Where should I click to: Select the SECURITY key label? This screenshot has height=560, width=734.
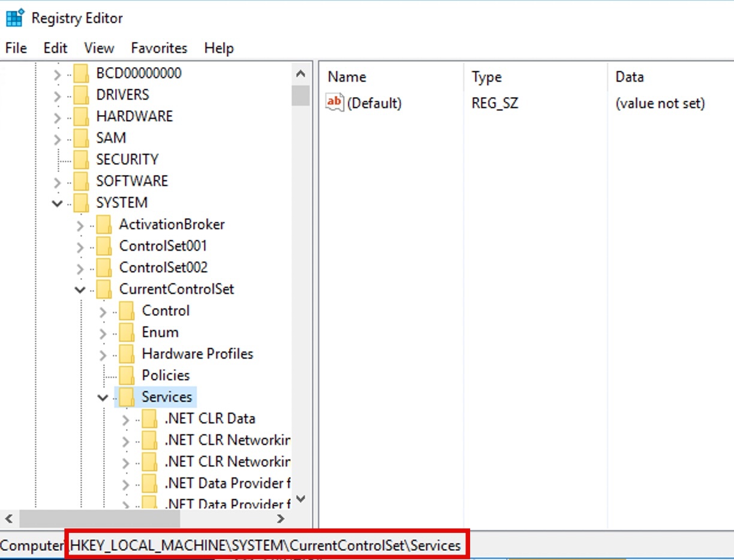point(127,159)
